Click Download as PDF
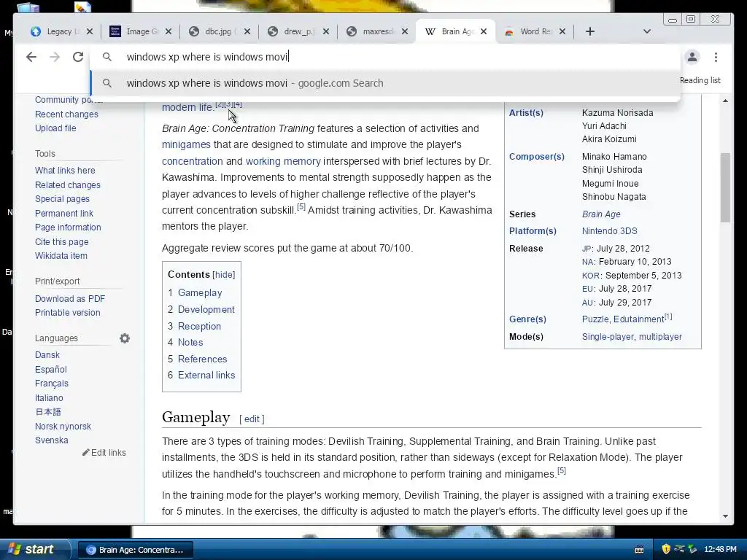The image size is (747, 560). (69, 298)
